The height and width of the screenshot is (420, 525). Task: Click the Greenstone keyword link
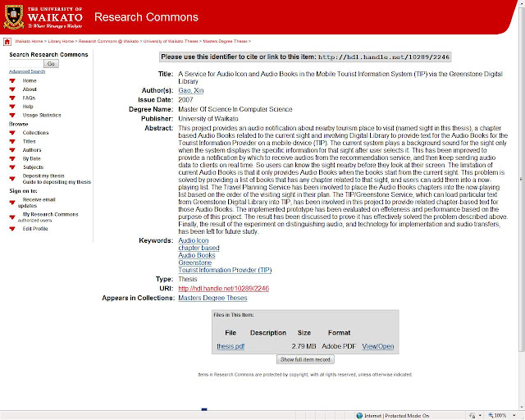click(195, 263)
